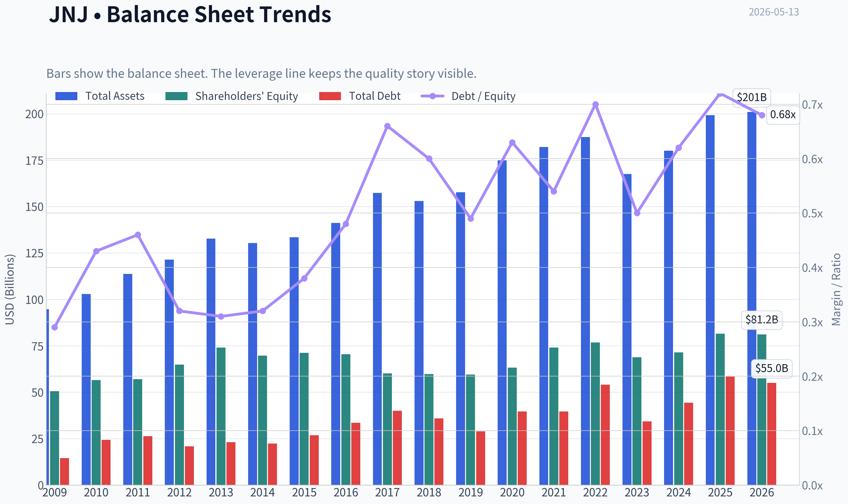Toggle the Total Assets legend entry

100,96
